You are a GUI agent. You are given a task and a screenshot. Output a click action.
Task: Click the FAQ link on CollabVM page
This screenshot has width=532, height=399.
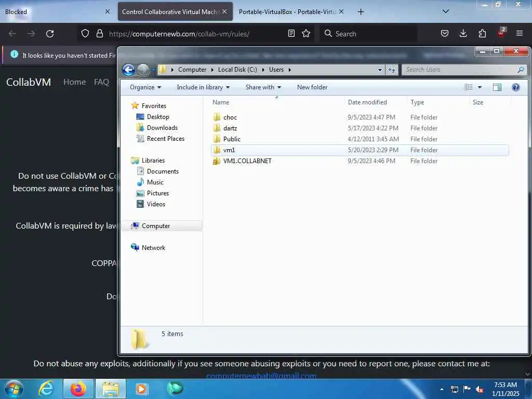(x=101, y=82)
